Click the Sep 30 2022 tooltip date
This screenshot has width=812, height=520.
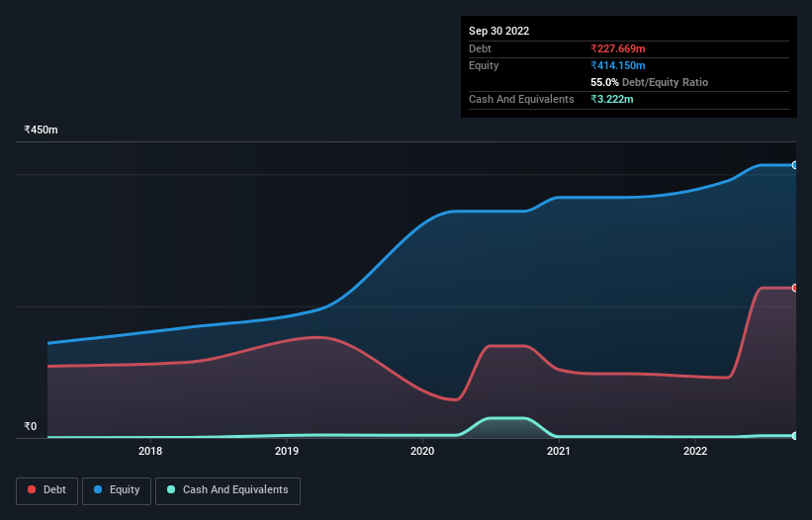(498, 31)
